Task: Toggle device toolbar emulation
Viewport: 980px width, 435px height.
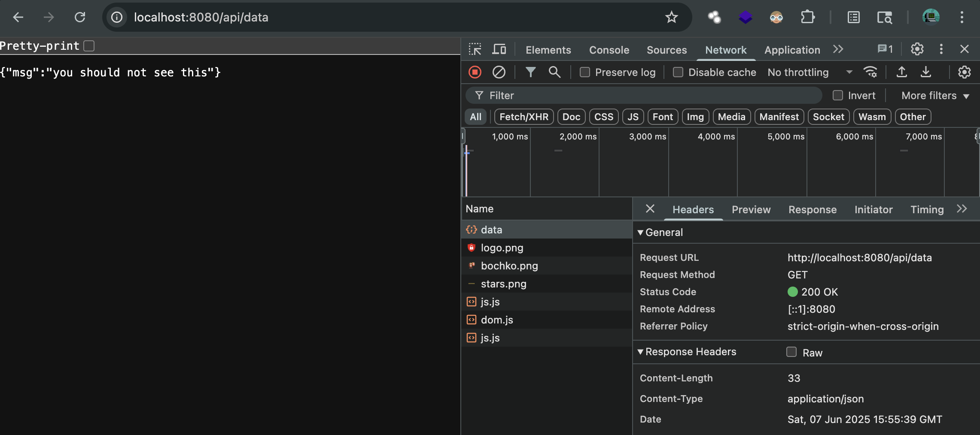Action: pyautogui.click(x=499, y=49)
